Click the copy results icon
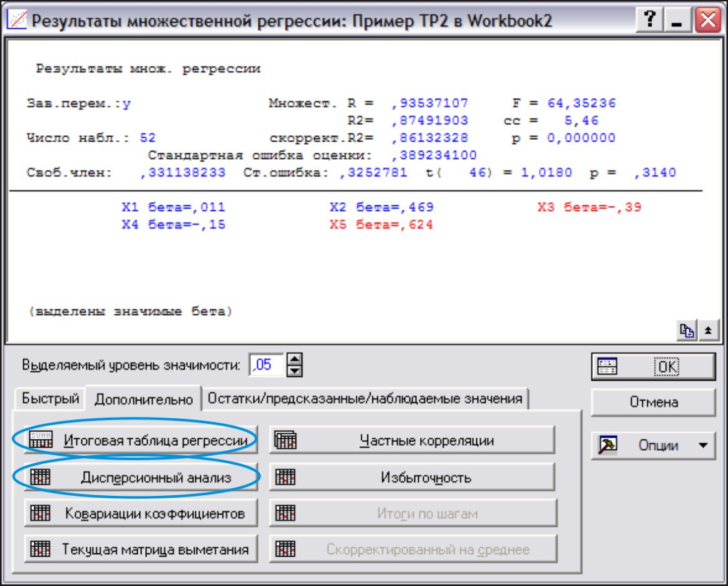 pos(686,331)
